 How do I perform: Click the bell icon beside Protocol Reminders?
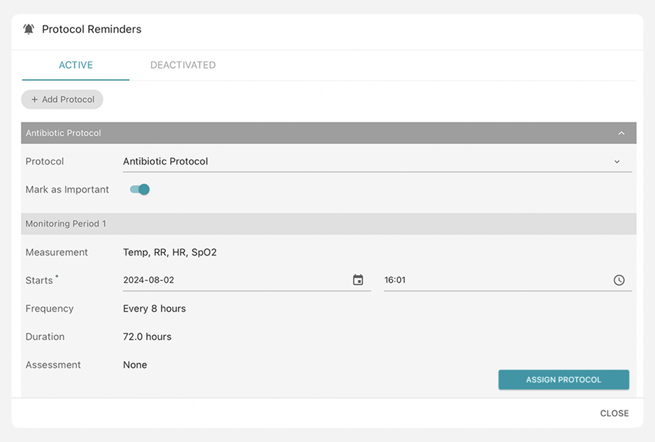pos(29,30)
